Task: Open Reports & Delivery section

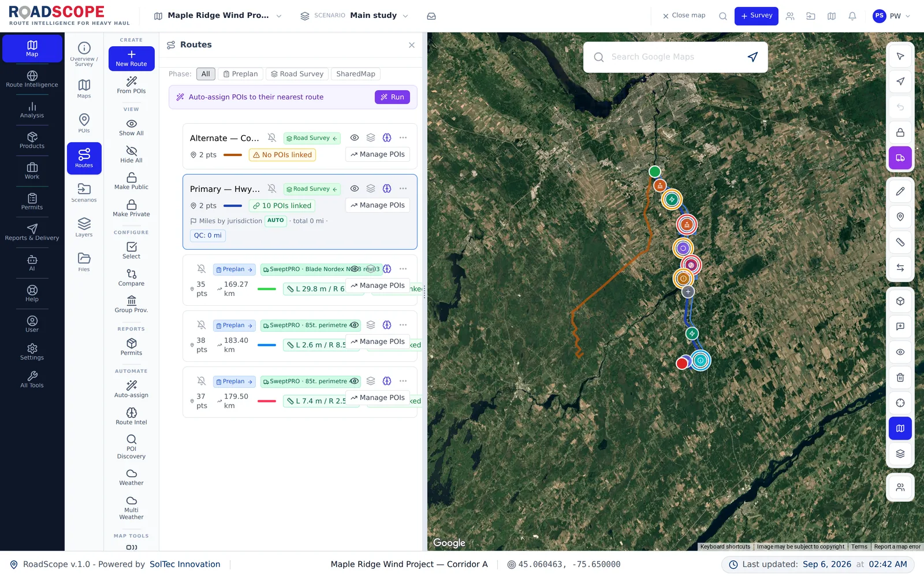Action: tap(32, 232)
